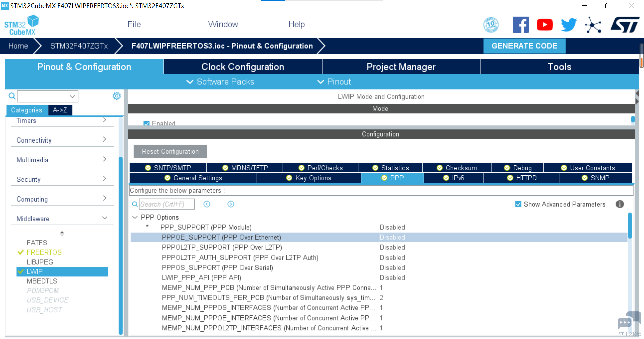Click the parameter info icon
The height and width of the screenshot is (339, 644).
(620, 204)
